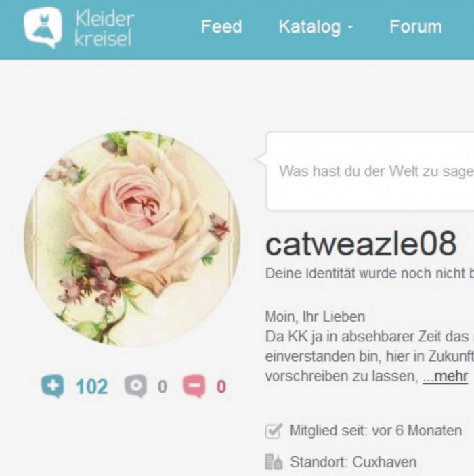The height and width of the screenshot is (476, 474).
Task: Click the negative ratings count zero
Action: (221, 387)
